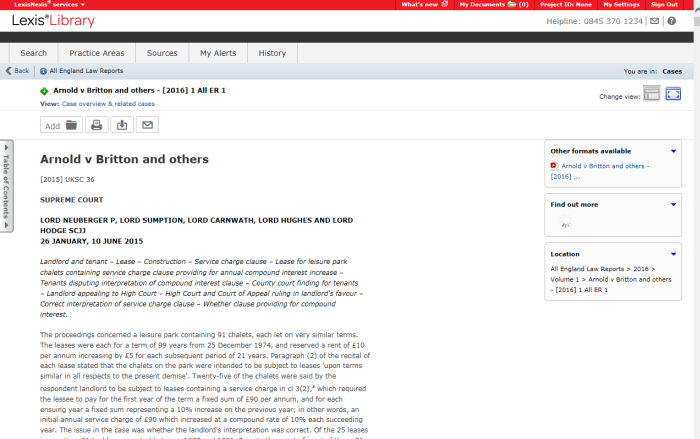The height and width of the screenshot is (439, 700).
Task: Go to the My Alerts tab
Action: 219,53
